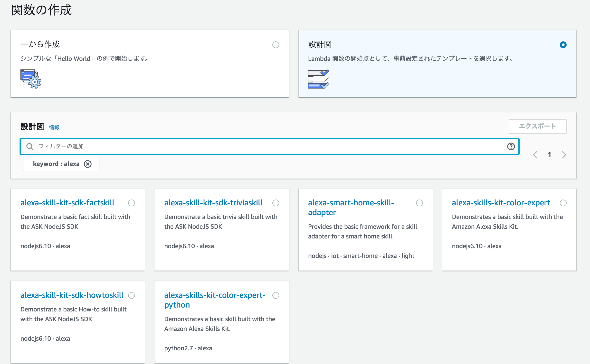Click the 関数の作成 page heading
Screen dimensions: 590x364
tap(41, 10)
